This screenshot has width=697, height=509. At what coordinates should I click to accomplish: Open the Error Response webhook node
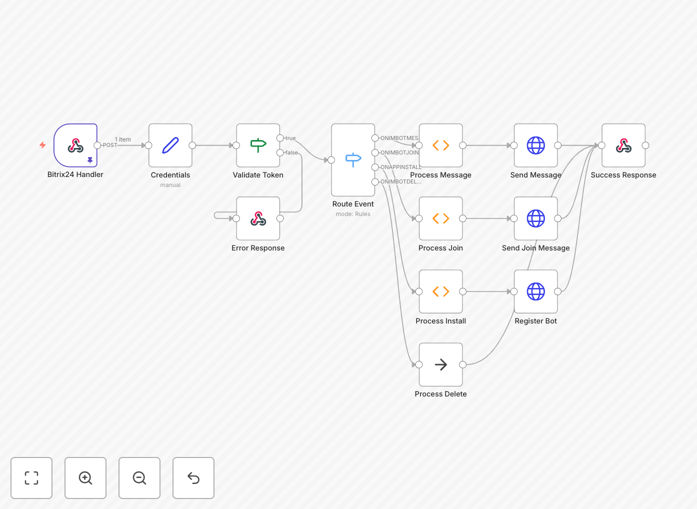tap(258, 218)
